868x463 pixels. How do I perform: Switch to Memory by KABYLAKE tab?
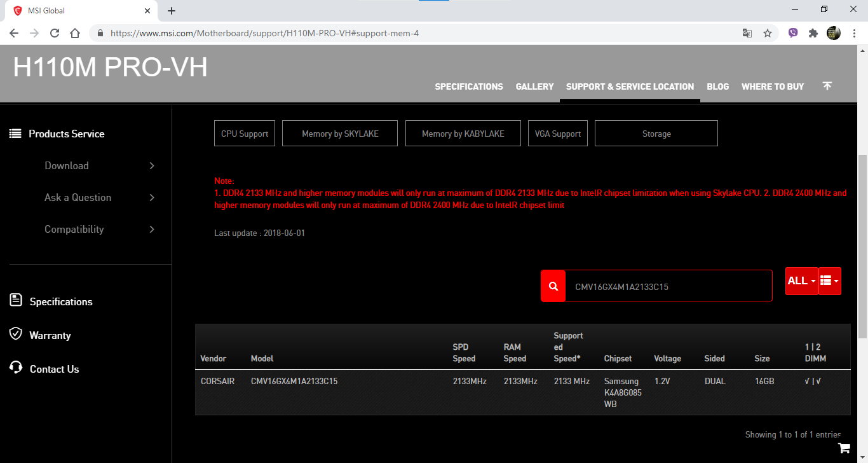click(463, 134)
